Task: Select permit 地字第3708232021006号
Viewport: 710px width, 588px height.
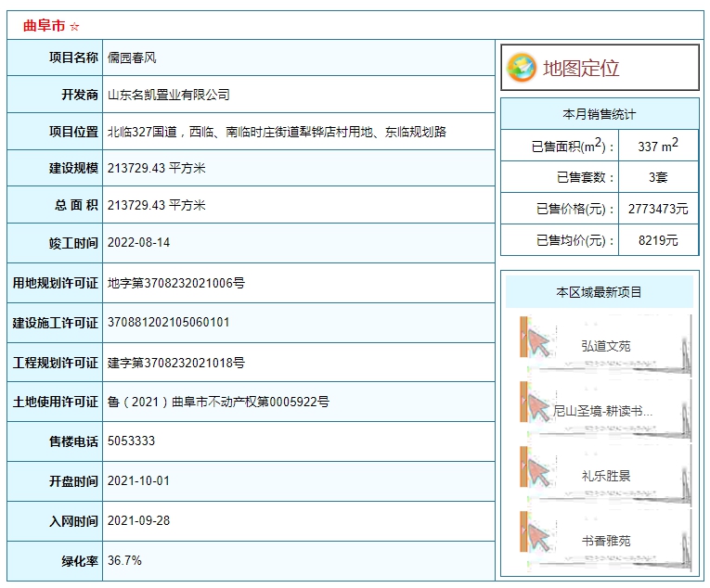Action: (176, 283)
